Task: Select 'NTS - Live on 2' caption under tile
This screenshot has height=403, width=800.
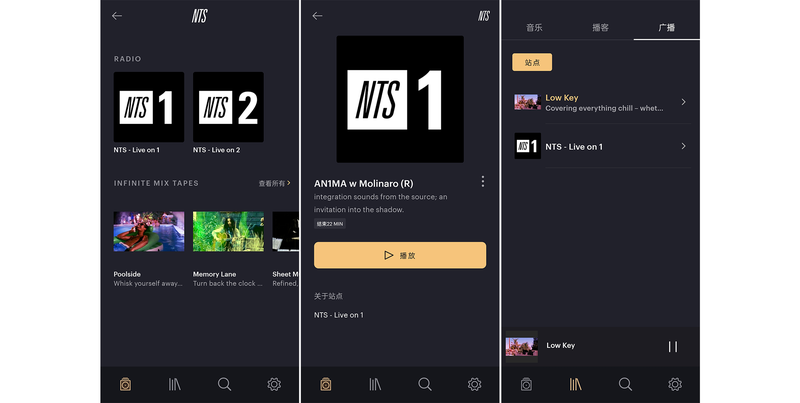Action: point(216,150)
